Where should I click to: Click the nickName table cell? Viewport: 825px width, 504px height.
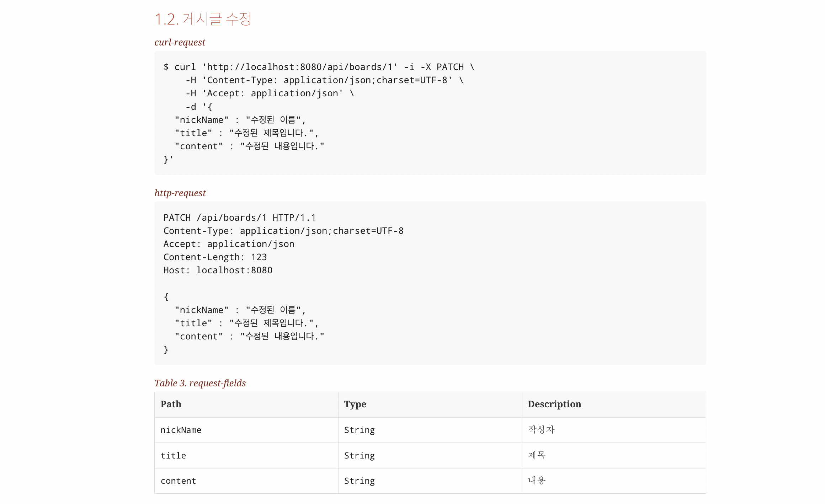[x=181, y=430]
